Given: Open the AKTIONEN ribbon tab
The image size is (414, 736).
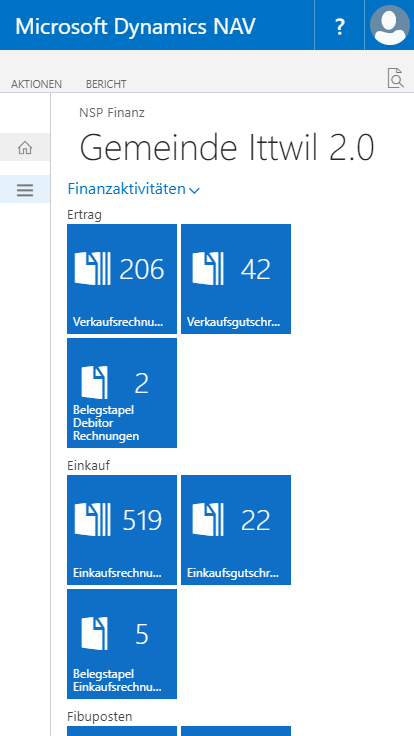Looking at the screenshot, I should click(x=37, y=84).
